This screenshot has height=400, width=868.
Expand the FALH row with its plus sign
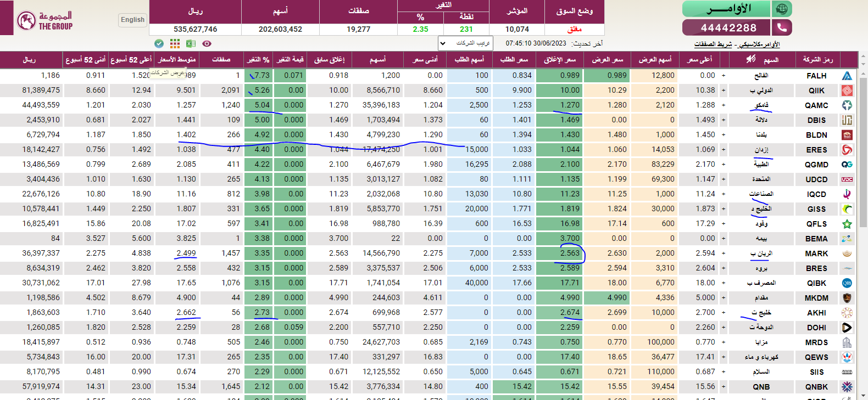tap(724, 76)
